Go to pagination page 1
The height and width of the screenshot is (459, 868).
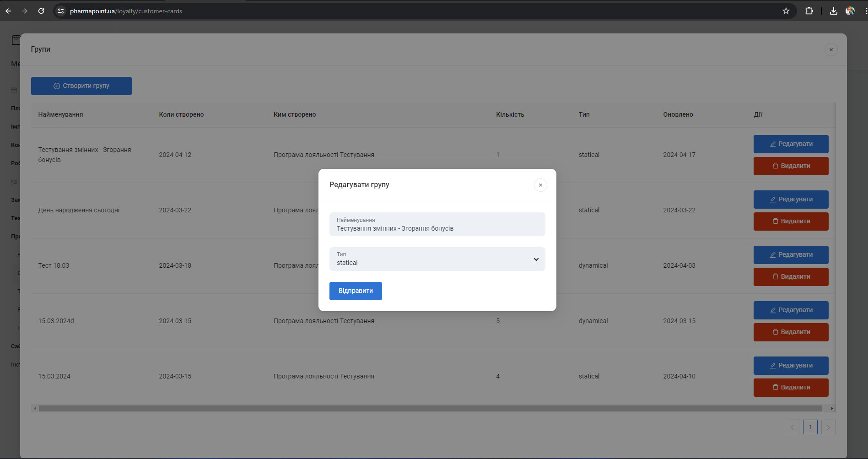tap(810, 427)
